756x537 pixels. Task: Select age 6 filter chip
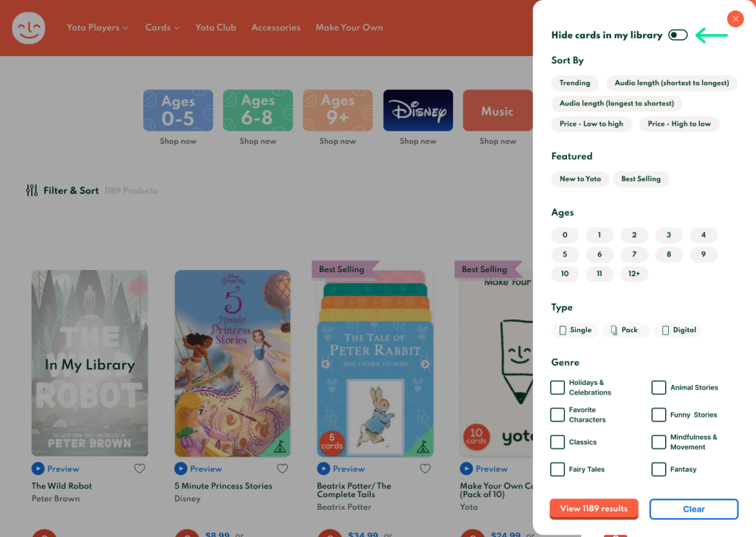coord(599,254)
